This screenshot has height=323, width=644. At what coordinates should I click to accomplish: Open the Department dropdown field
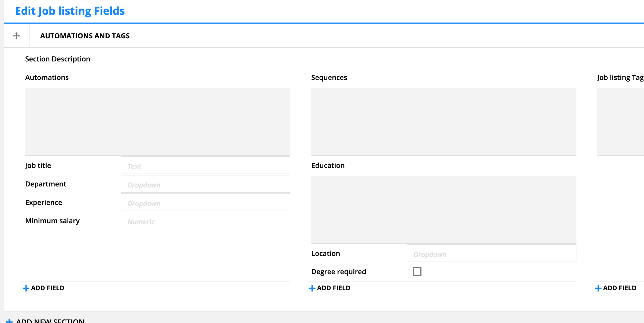tap(205, 184)
